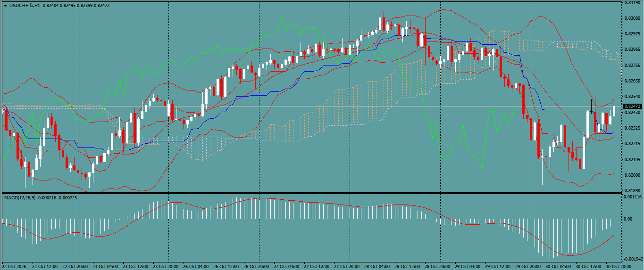Click the current price tag 0.82472 on axis
Image resolution: width=644 pixels, height=270 pixels.
[x=632, y=106]
